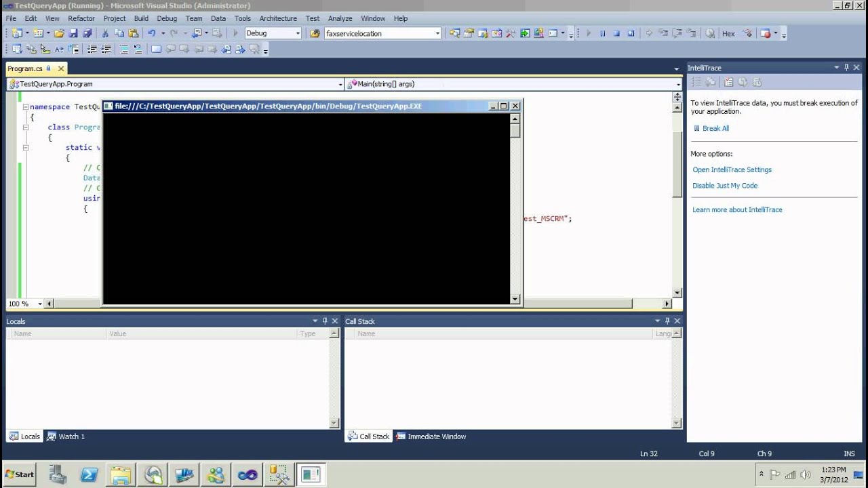Open the File menu
The image size is (868, 488).
point(11,18)
